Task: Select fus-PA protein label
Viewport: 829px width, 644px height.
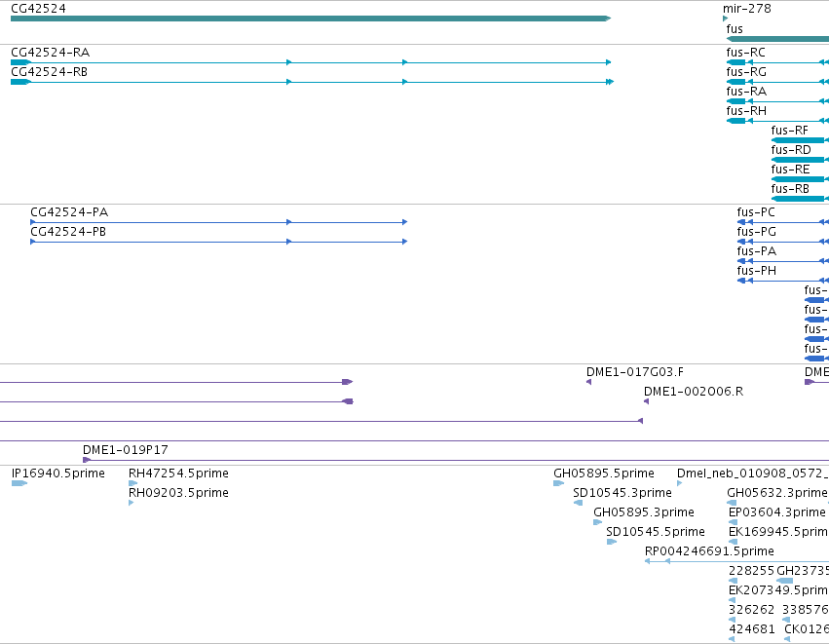Action: (757, 251)
